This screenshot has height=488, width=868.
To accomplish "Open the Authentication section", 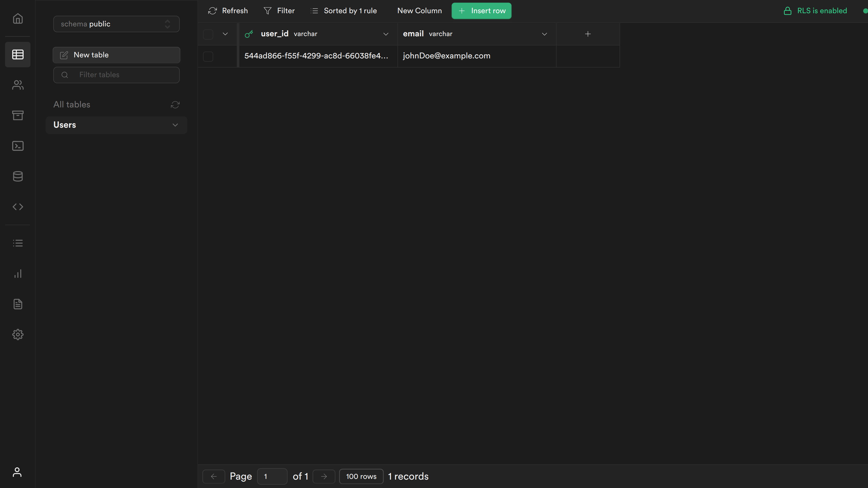I will 18,85.
